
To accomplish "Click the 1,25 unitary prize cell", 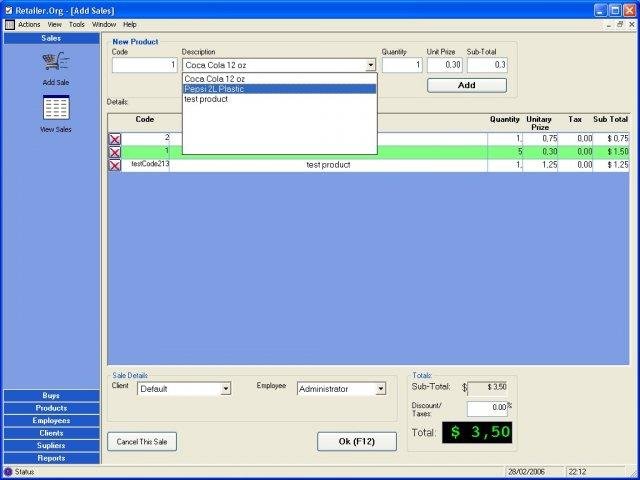I will tap(540, 165).
